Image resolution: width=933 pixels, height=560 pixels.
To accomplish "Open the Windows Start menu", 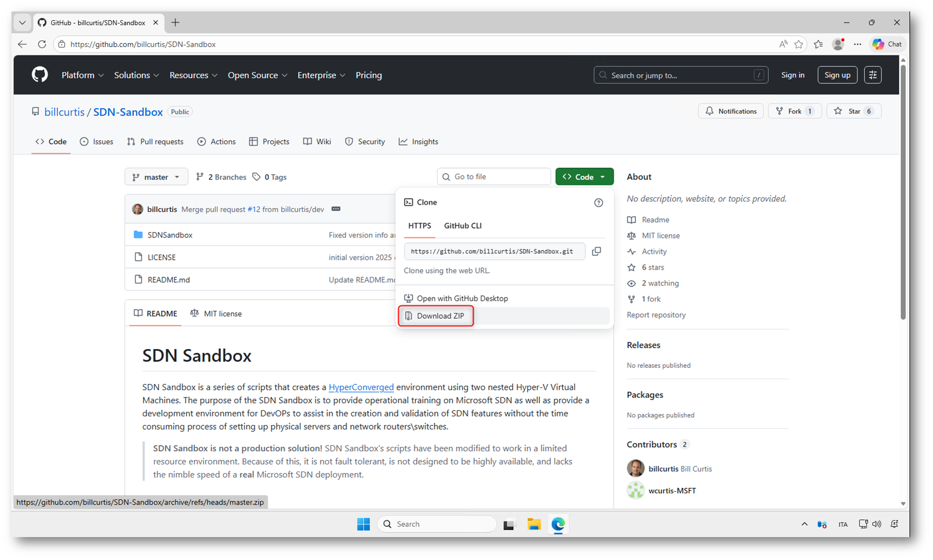I will [x=364, y=524].
